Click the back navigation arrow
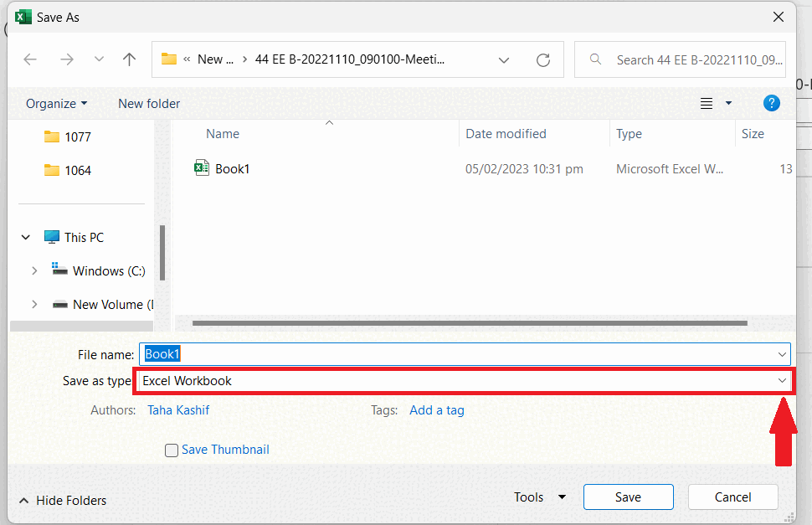 point(30,59)
